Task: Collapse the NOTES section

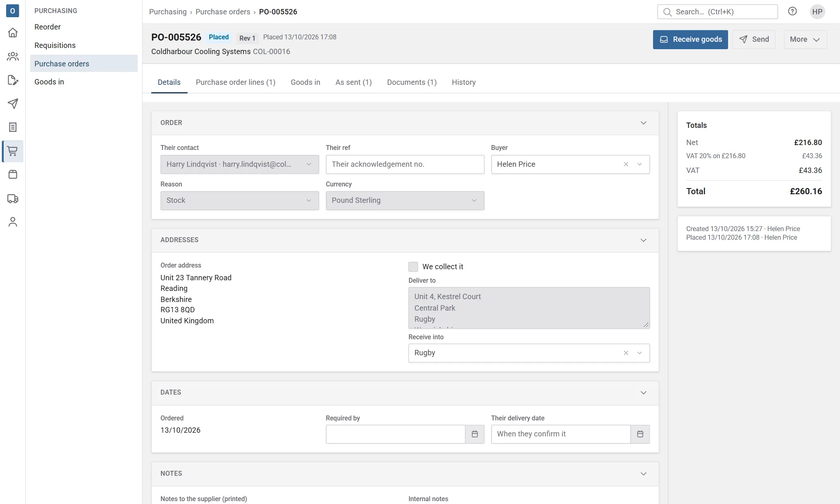Action: tap(644, 474)
